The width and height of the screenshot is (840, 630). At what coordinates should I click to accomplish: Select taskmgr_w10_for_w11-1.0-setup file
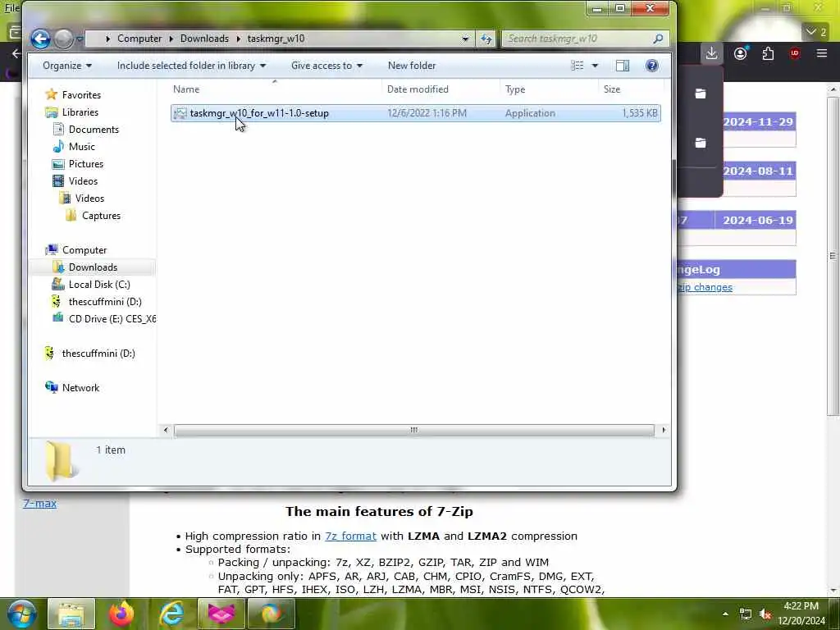point(416,113)
